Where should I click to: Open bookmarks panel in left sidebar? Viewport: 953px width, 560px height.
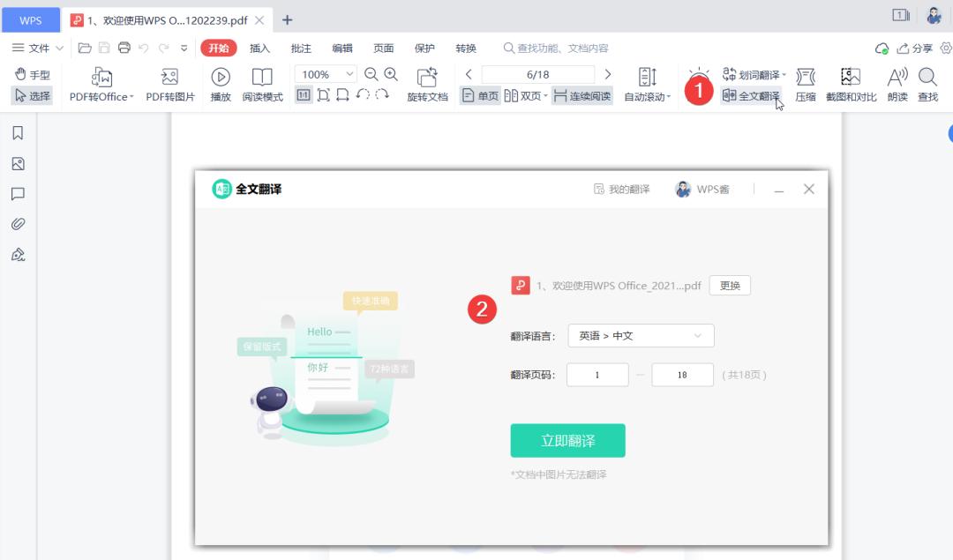point(19,132)
